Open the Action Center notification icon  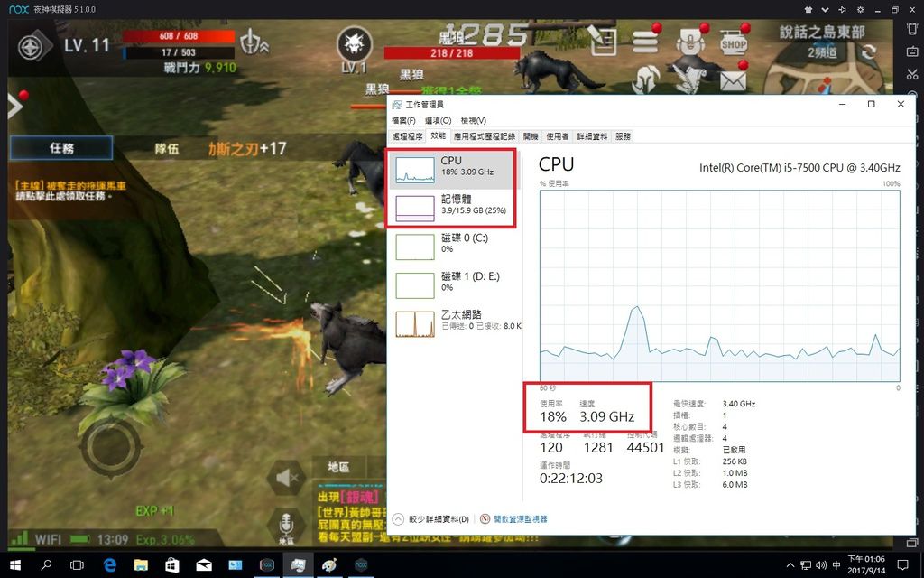point(902,565)
